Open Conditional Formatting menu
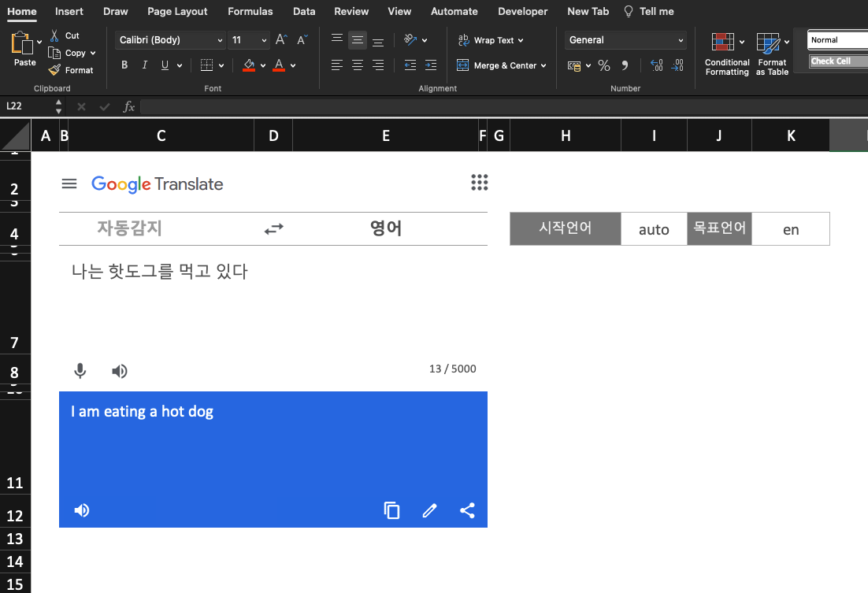Screen dimensions: 868x593 coord(727,54)
